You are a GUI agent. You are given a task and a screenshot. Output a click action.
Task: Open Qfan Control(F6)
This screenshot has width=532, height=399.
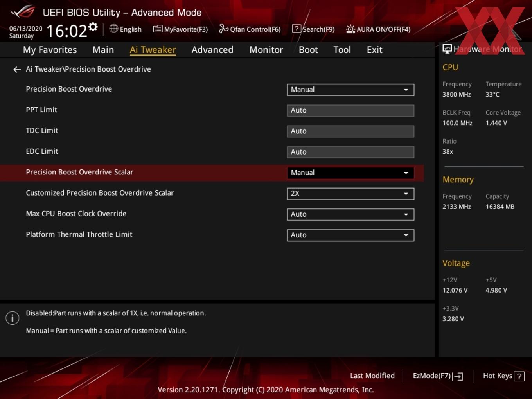250,29
